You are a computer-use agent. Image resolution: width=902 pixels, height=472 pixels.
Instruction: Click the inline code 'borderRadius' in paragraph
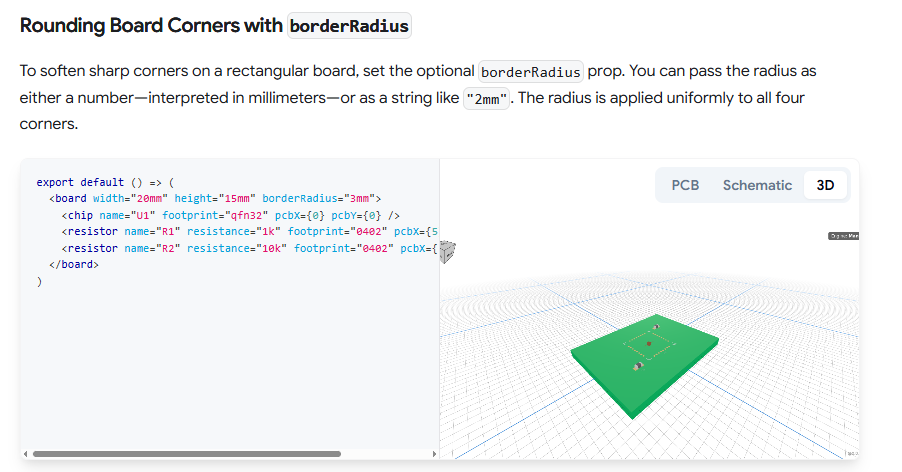tap(530, 72)
